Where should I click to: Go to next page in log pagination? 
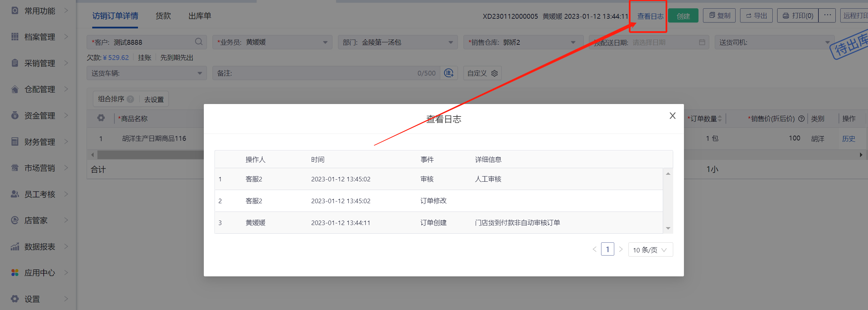point(621,249)
